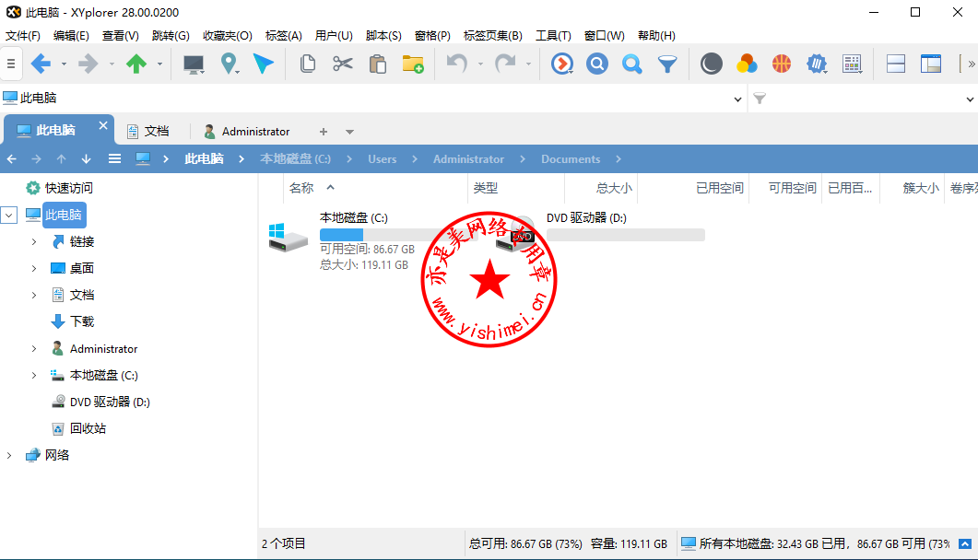Image resolution: width=978 pixels, height=560 pixels.
Task: Expand the 本地磁盘 (C:) tree node
Action: tap(34, 376)
